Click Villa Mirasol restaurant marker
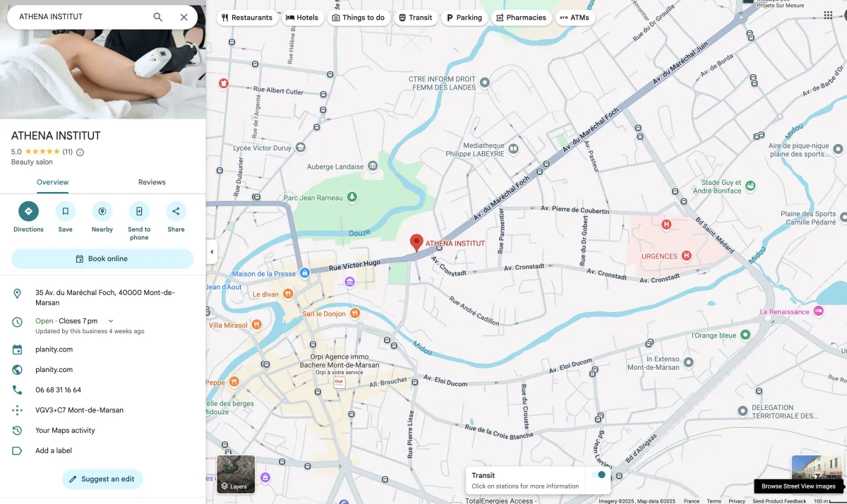Image resolution: width=847 pixels, height=504 pixels. click(x=257, y=325)
